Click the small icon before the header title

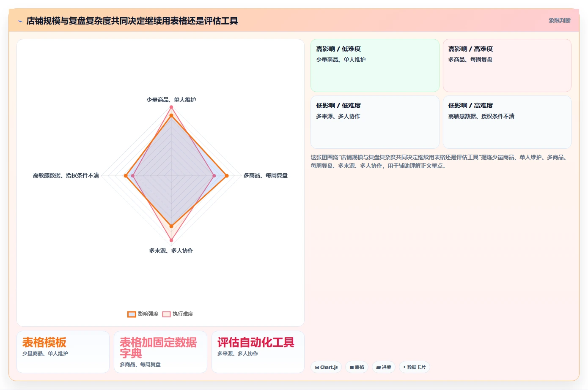[x=20, y=21]
